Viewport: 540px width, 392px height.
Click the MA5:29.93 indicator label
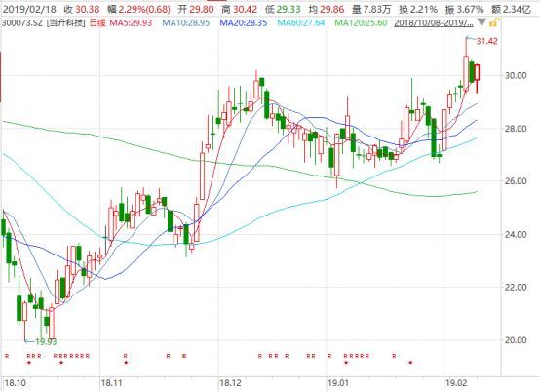pos(131,23)
